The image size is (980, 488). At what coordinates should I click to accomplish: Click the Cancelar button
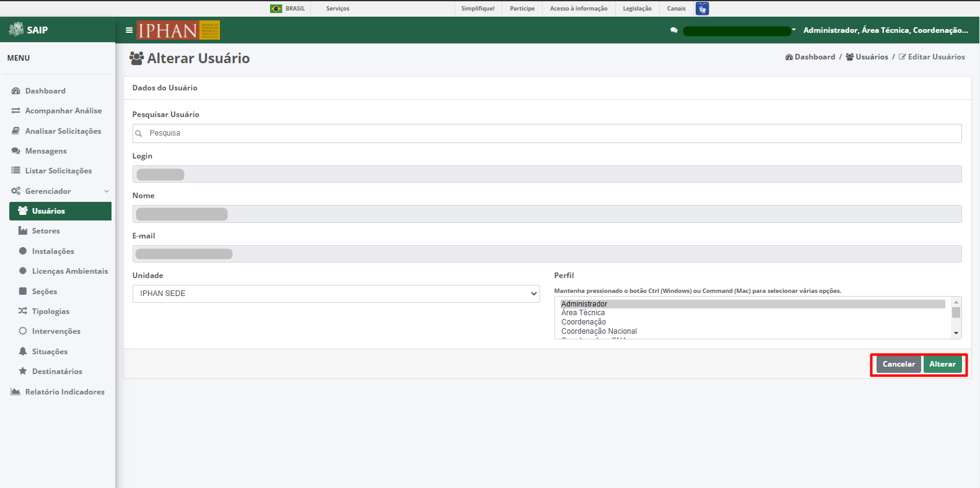pyautogui.click(x=898, y=364)
